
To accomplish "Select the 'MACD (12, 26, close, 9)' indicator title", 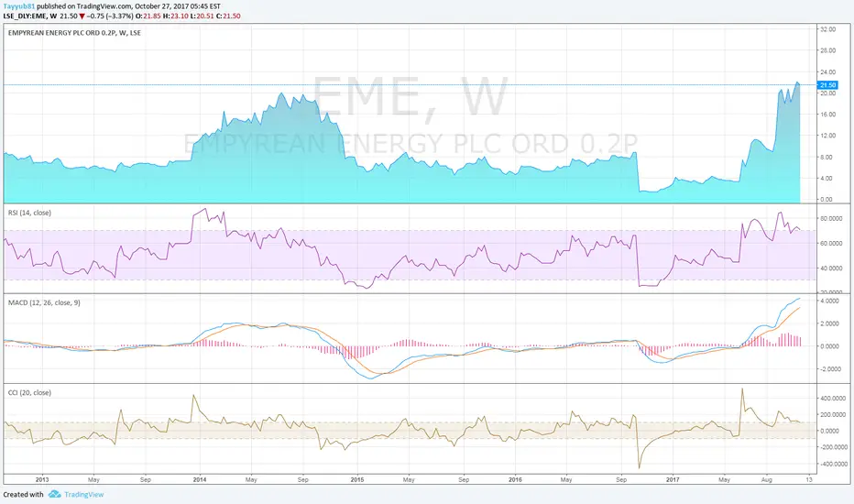I will (44, 302).
